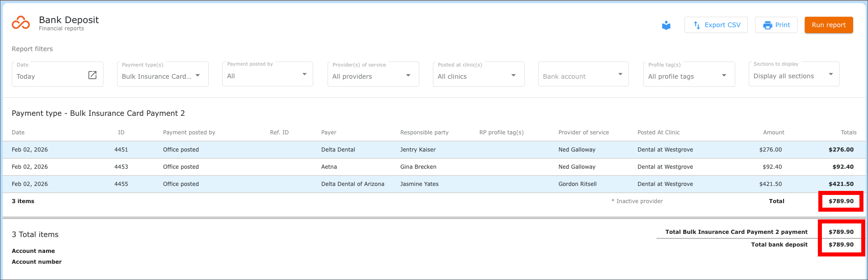868x280 pixels.
Task: Click the Inactive provider note
Action: (x=637, y=201)
